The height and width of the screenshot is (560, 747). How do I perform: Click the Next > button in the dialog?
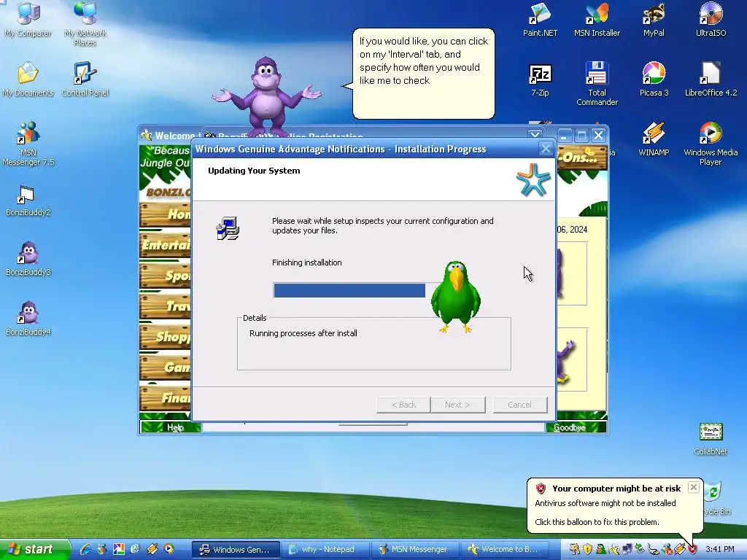pyautogui.click(x=457, y=405)
